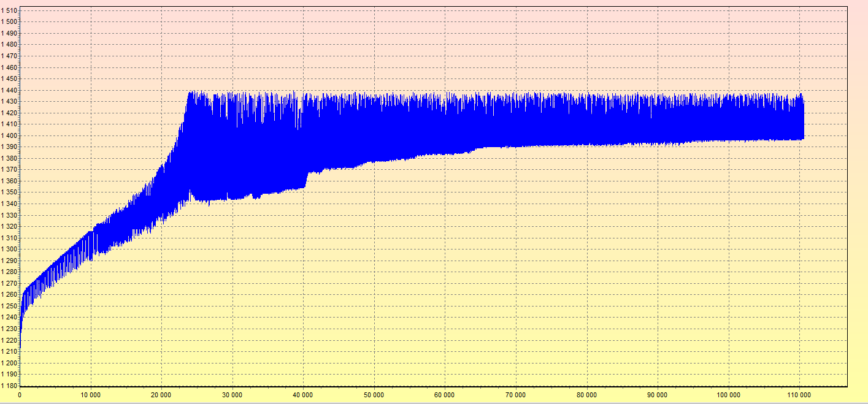
Task: Select the 1 300 y-axis value
Action: (9, 250)
